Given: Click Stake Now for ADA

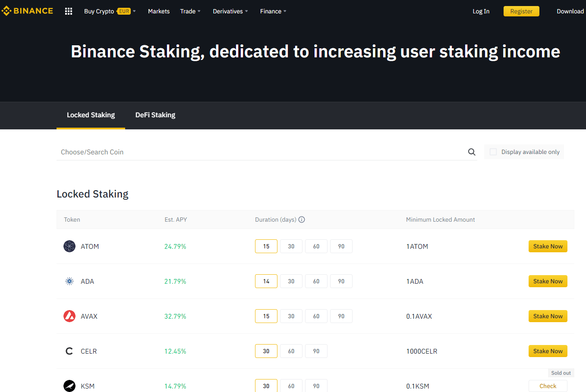Looking at the screenshot, I should point(548,281).
